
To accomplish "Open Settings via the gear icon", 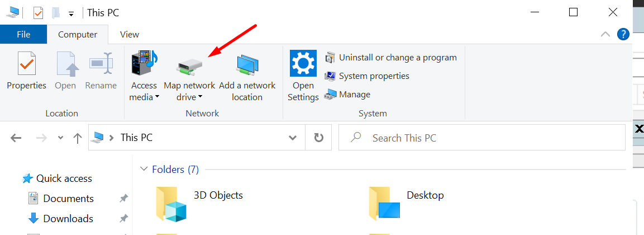I will (x=303, y=64).
